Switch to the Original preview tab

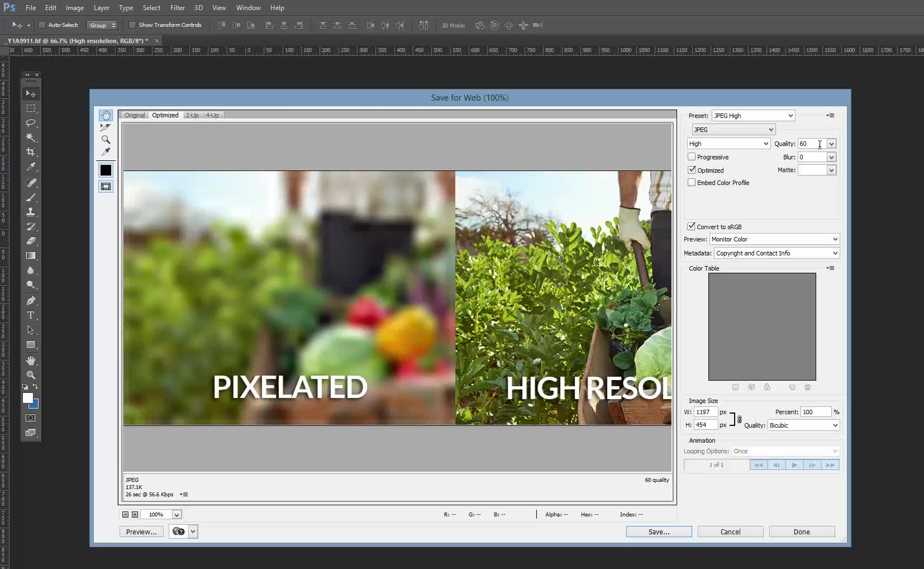(134, 115)
